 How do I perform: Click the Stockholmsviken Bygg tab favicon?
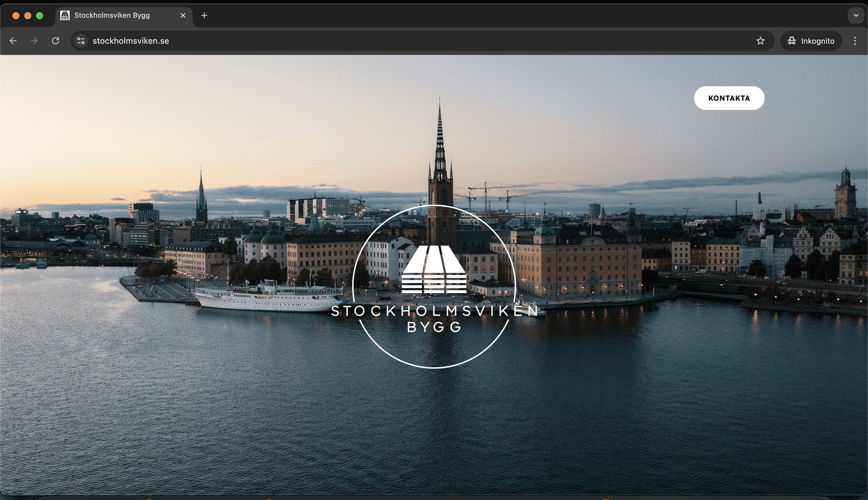click(x=65, y=15)
